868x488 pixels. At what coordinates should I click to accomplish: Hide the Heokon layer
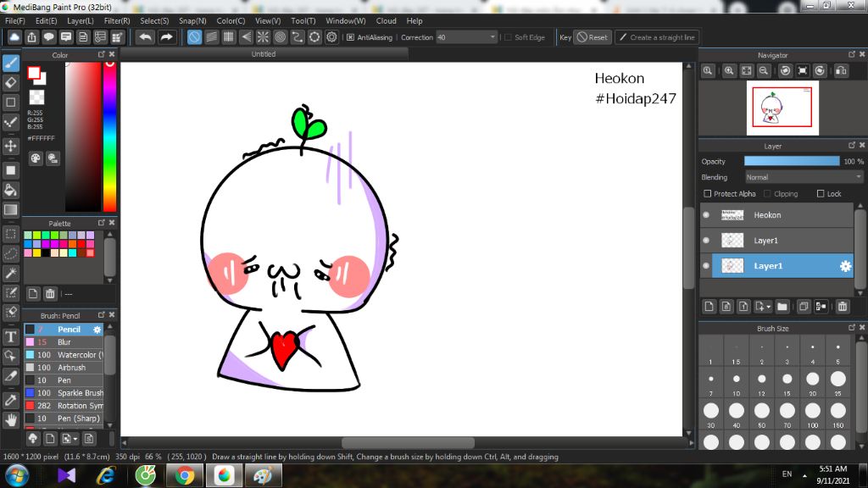[706, 214]
